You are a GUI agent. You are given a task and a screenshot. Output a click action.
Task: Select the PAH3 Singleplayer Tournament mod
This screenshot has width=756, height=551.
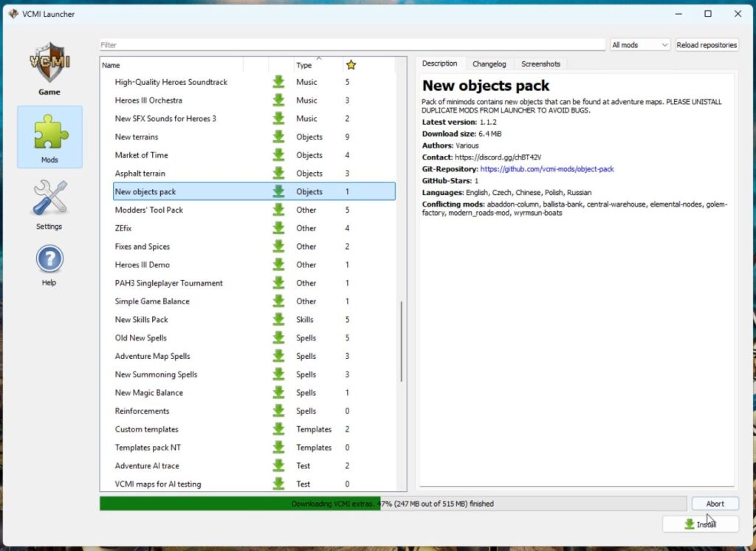(x=254, y=283)
